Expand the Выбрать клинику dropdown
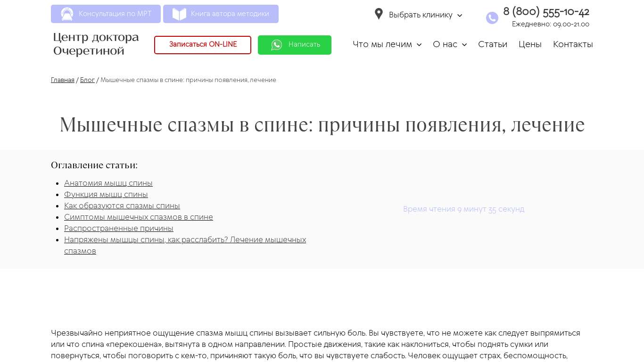 pyautogui.click(x=425, y=15)
